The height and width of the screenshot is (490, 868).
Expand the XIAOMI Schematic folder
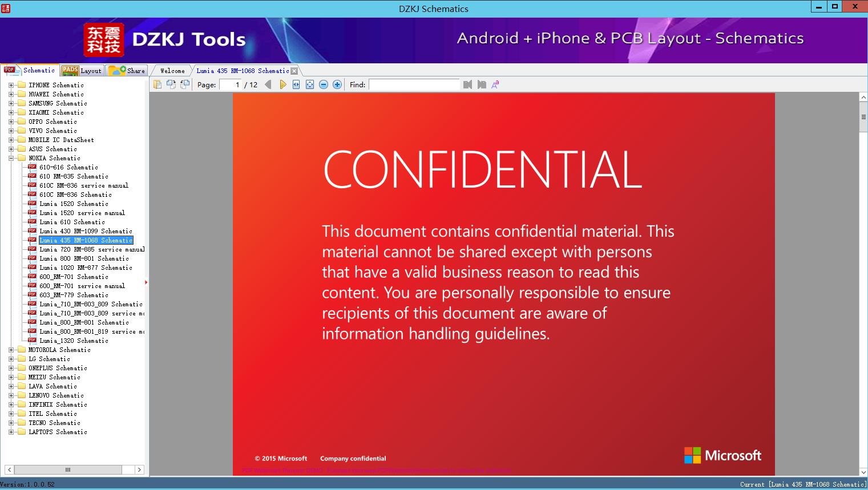pyautogui.click(x=11, y=112)
